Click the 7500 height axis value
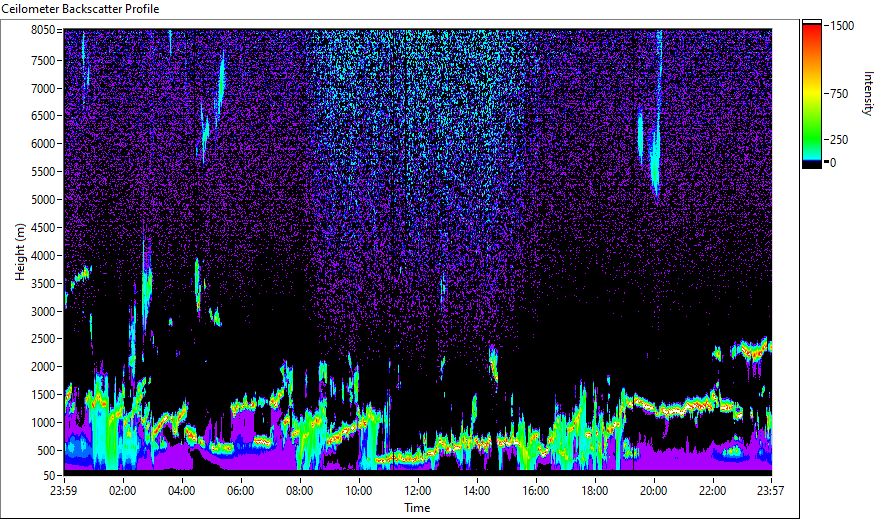The width and height of the screenshot is (878, 519). pyautogui.click(x=43, y=60)
